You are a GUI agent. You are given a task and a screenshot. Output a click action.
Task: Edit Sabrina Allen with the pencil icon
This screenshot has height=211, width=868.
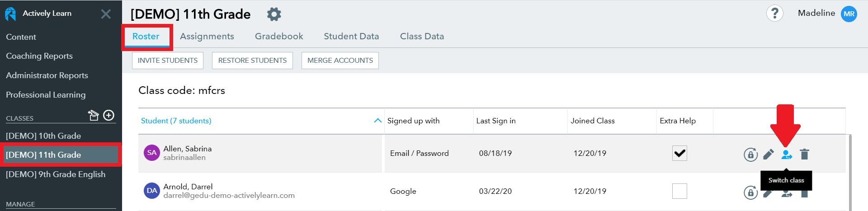pyautogui.click(x=769, y=155)
